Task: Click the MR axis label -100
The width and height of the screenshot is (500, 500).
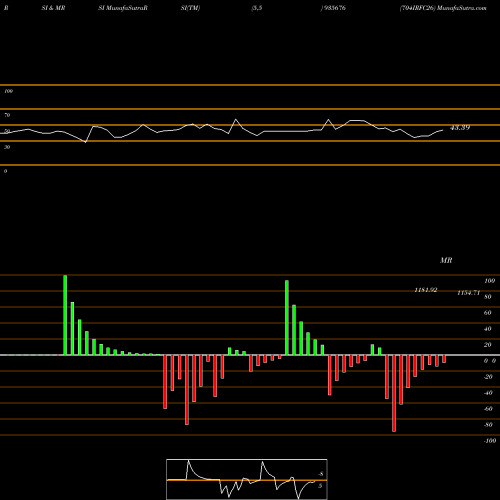Action: point(490,441)
